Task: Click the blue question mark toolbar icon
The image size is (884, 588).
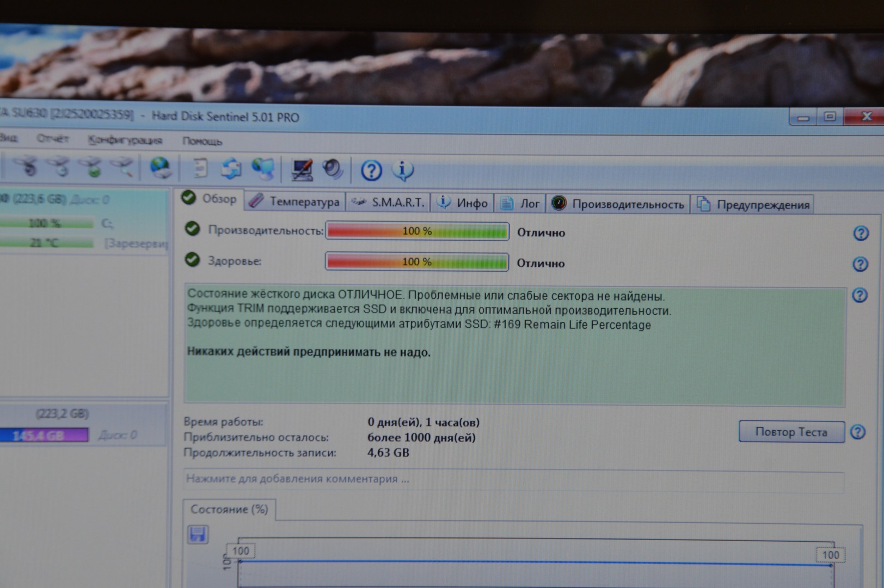Action: click(371, 171)
